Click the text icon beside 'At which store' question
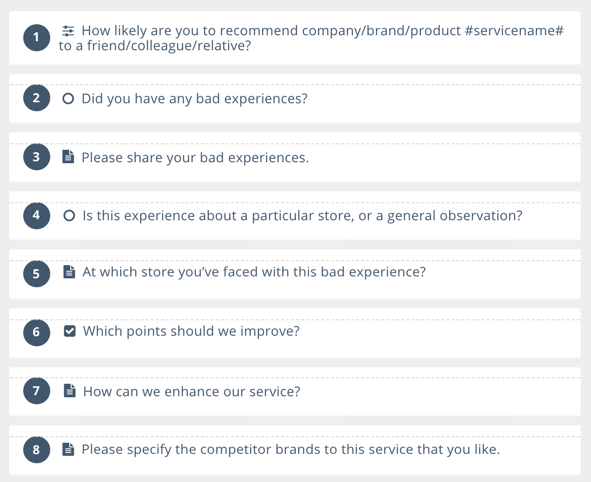 [x=69, y=272]
